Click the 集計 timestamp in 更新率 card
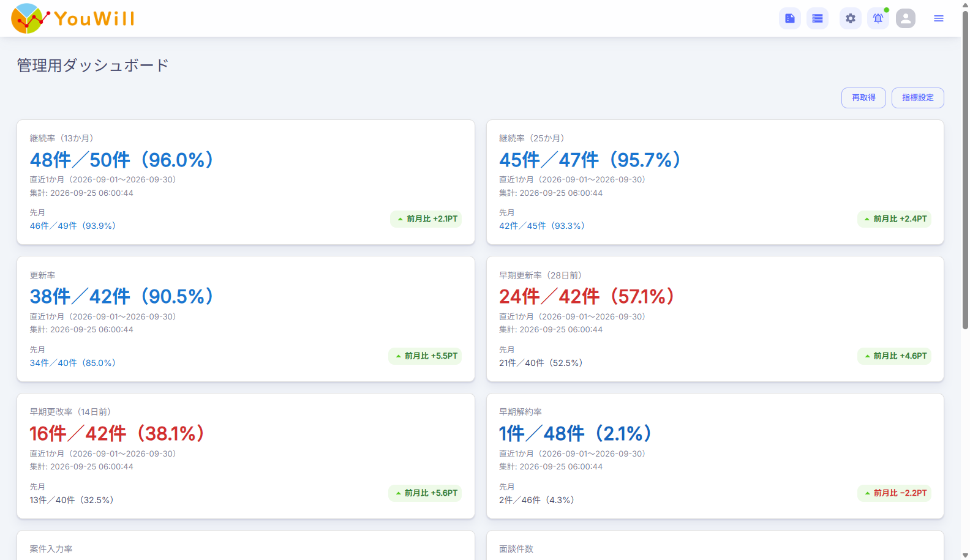The width and height of the screenshot is (970, 560). (81, 330)
